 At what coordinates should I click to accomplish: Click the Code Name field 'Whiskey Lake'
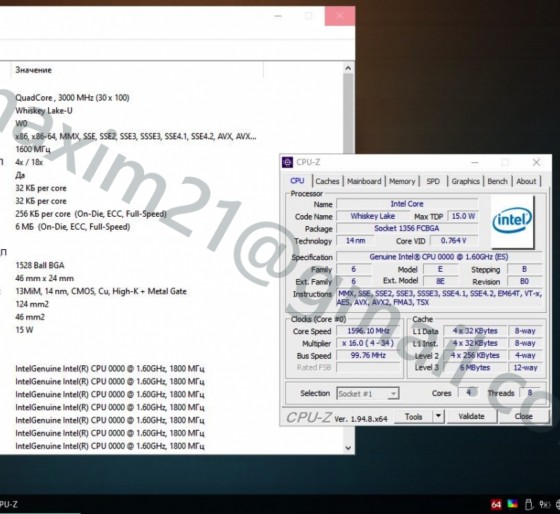[x=372, y=216]
